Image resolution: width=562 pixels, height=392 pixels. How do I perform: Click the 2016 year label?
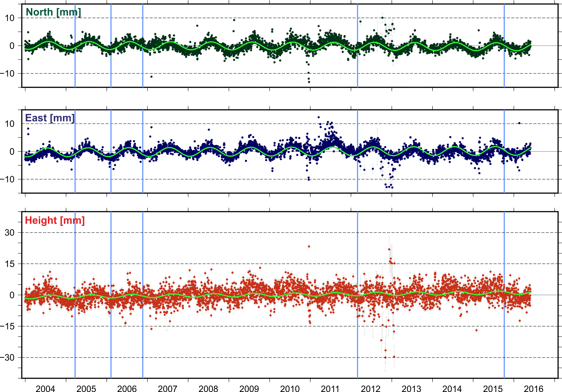click(x=533, y=389)
